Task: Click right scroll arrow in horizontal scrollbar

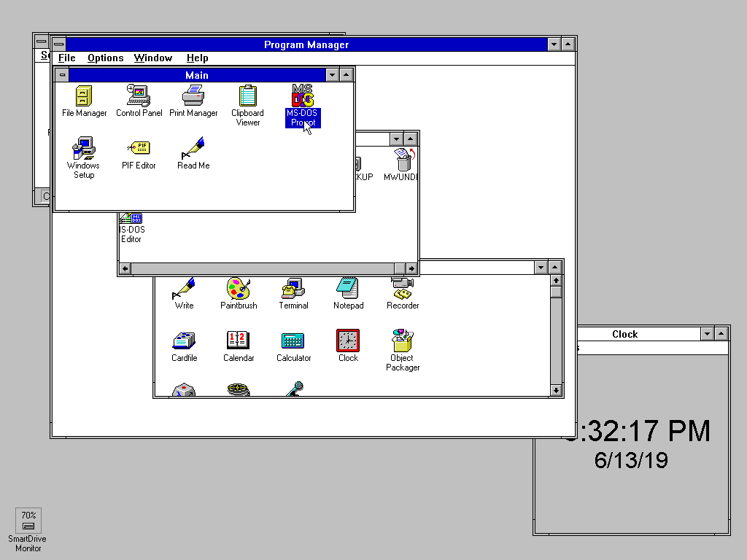Action: coord(411,269)
